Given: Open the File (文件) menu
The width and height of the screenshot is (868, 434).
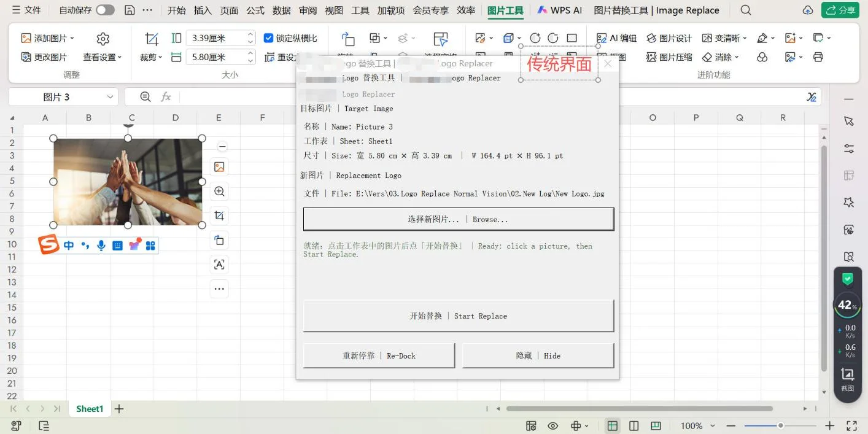Looking at the screenshot, I should [26, 10].
